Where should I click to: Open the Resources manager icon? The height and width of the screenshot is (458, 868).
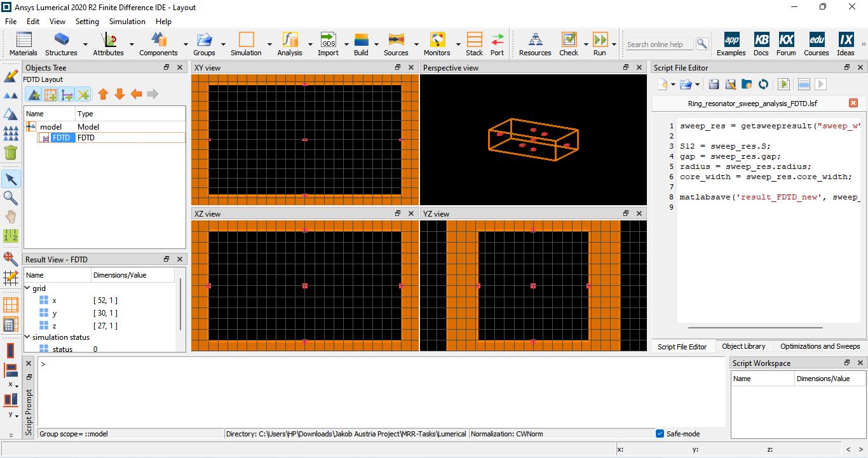[x=535, y=40]
